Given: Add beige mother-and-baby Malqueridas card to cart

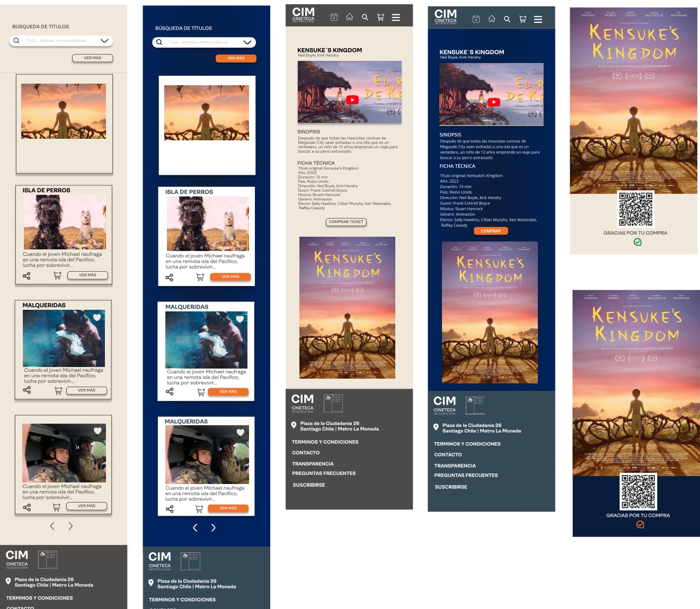Looking at the screenshot, I should click(58, 391).
